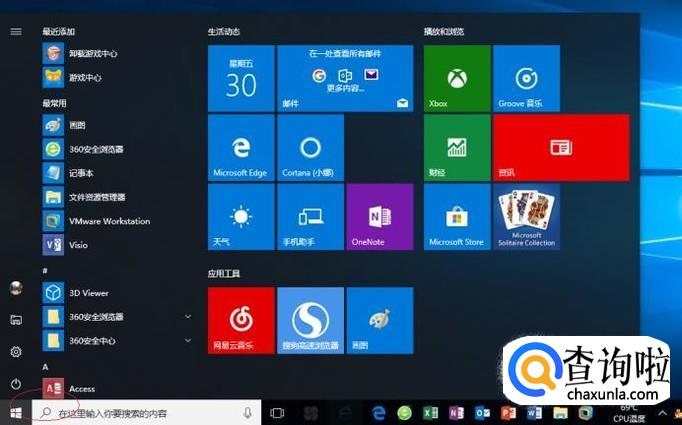The width and height of the screenshot is (682, 425).
Task: Open the calendar tile showing 30
Action: click(x=240, y=78)
